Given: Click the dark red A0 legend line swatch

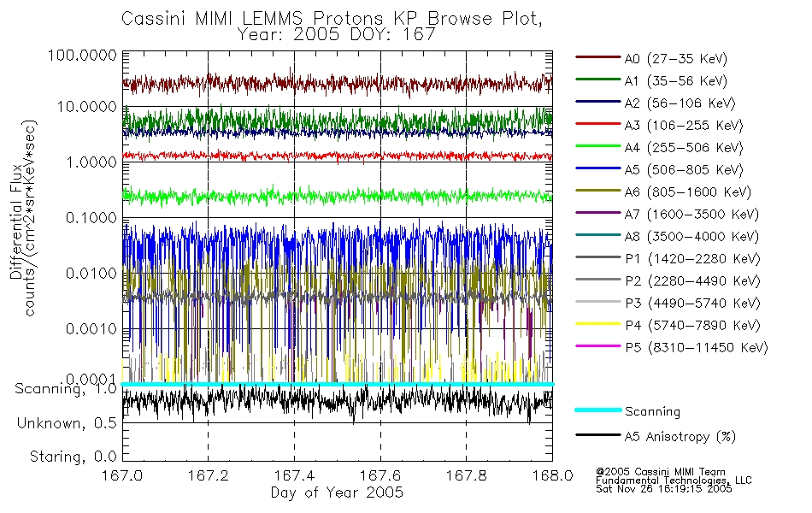Looking at the screenshot, I should [598, 57].
